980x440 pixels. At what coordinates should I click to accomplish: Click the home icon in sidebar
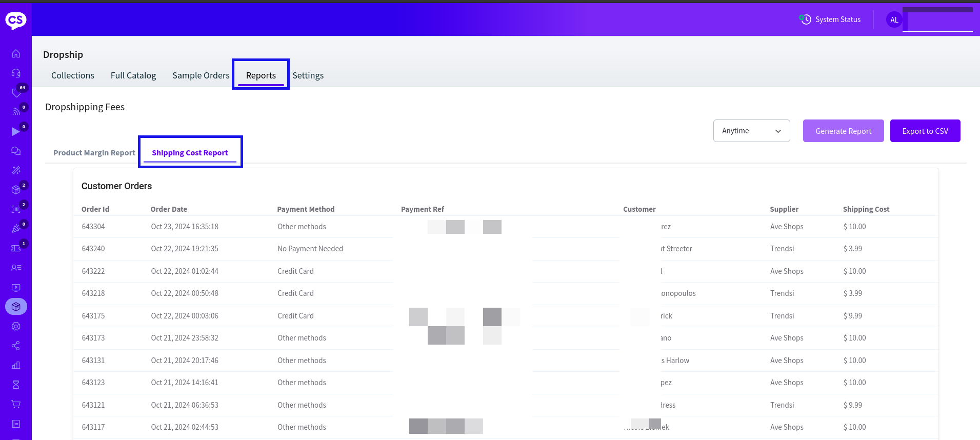click(16, 54)
